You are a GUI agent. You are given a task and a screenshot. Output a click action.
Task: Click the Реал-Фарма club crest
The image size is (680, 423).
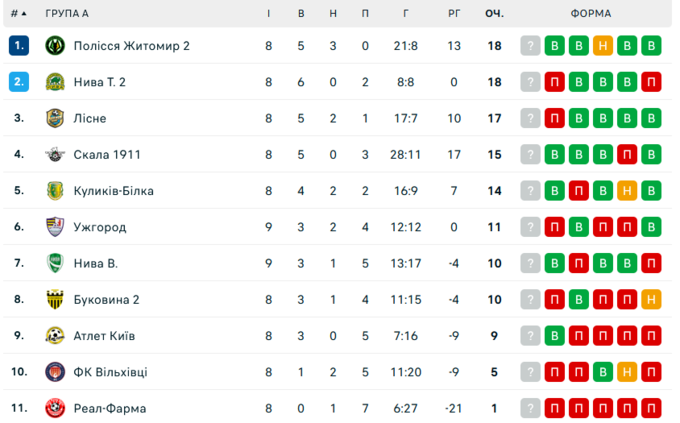55,408
